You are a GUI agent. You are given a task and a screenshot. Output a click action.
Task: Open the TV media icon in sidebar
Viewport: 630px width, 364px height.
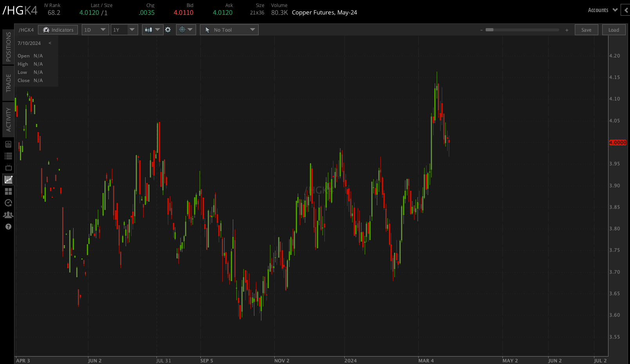tap(8, 168)
